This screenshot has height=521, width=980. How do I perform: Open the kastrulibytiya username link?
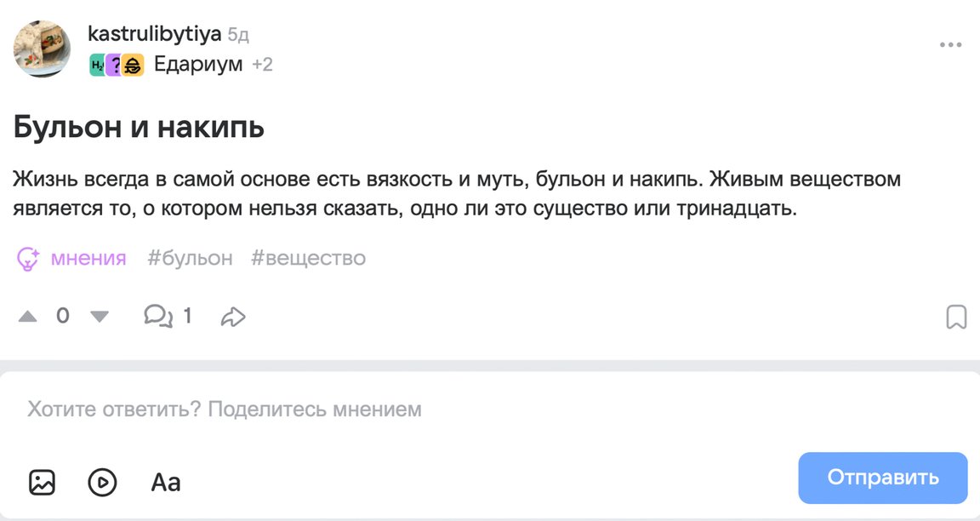coord(154,34)
